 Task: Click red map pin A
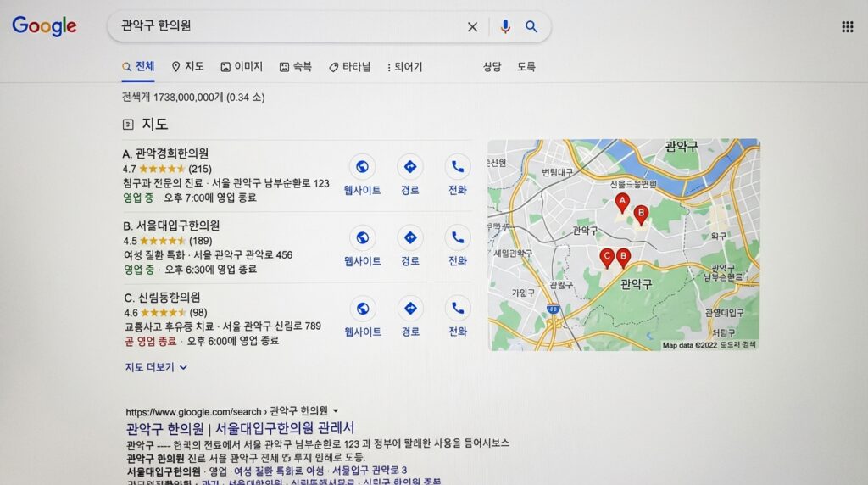[622, 203]
